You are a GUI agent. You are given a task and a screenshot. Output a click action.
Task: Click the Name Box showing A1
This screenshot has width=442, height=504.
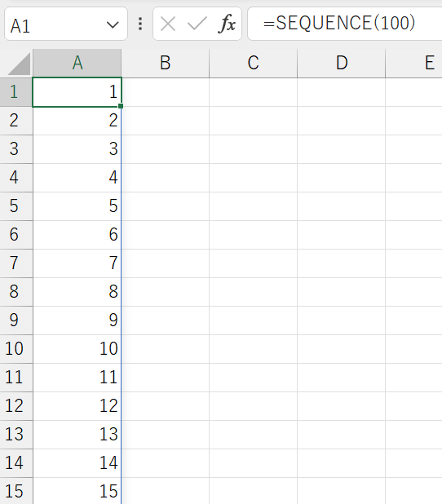pyautogui.click(x=66, y=24)
